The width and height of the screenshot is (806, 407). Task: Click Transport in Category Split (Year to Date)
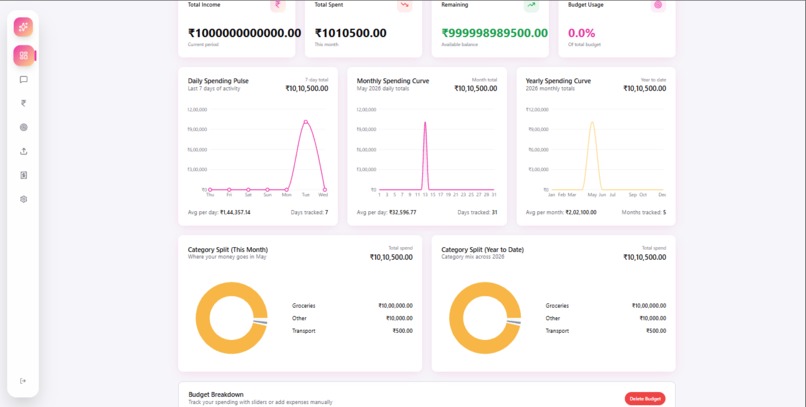coord(557,331)
